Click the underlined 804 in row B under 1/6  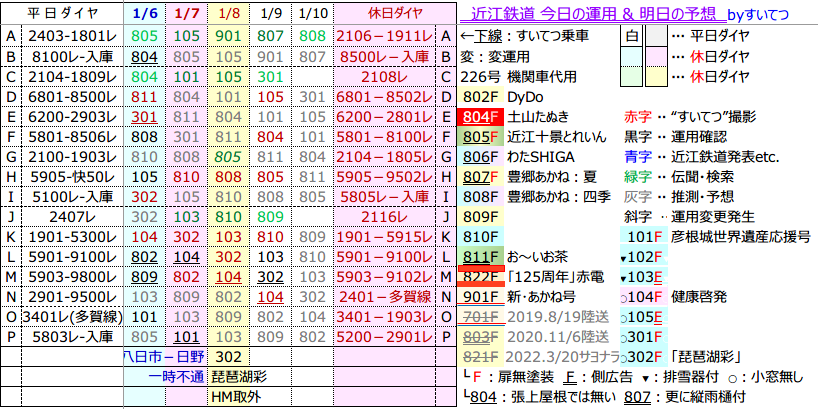[145, 56]
